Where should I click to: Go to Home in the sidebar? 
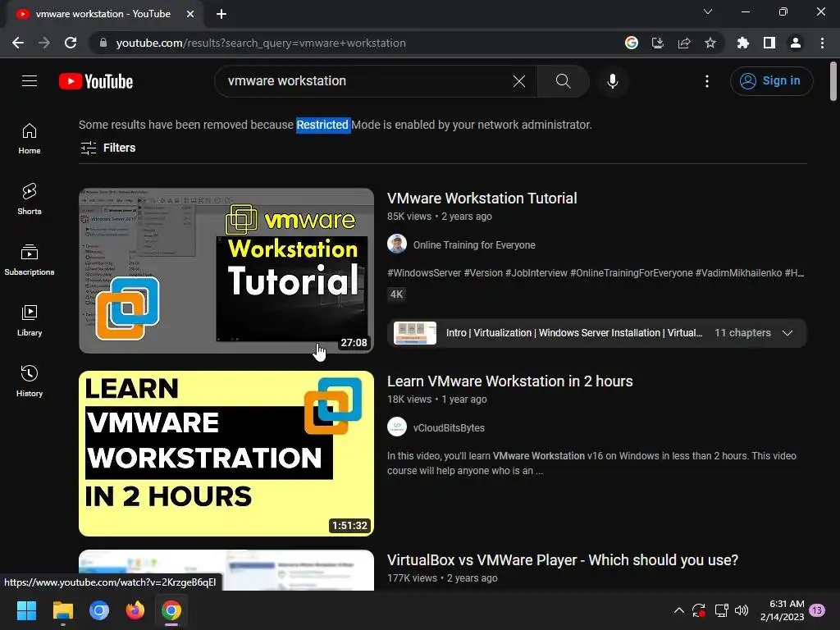(x=30, y=138)
